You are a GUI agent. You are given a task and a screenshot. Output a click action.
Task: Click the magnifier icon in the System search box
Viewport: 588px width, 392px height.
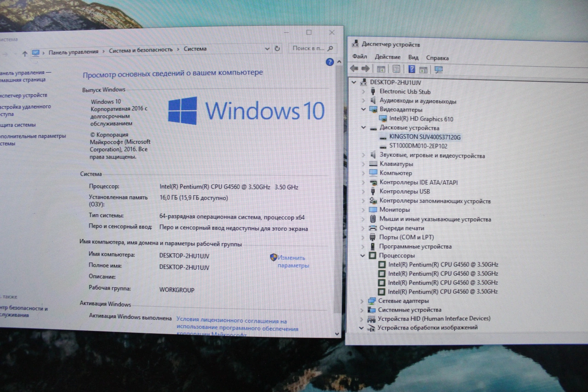pos(331,48)
